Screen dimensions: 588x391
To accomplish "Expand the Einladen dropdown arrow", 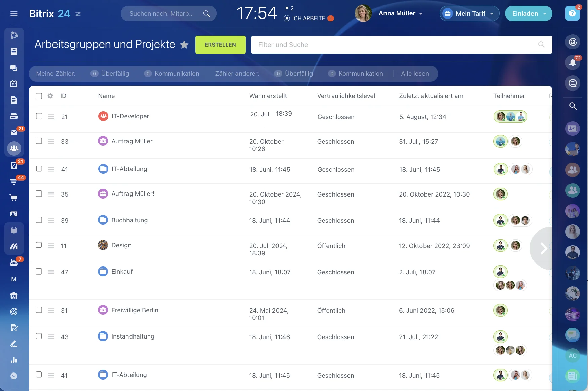I will coord(545,14).
